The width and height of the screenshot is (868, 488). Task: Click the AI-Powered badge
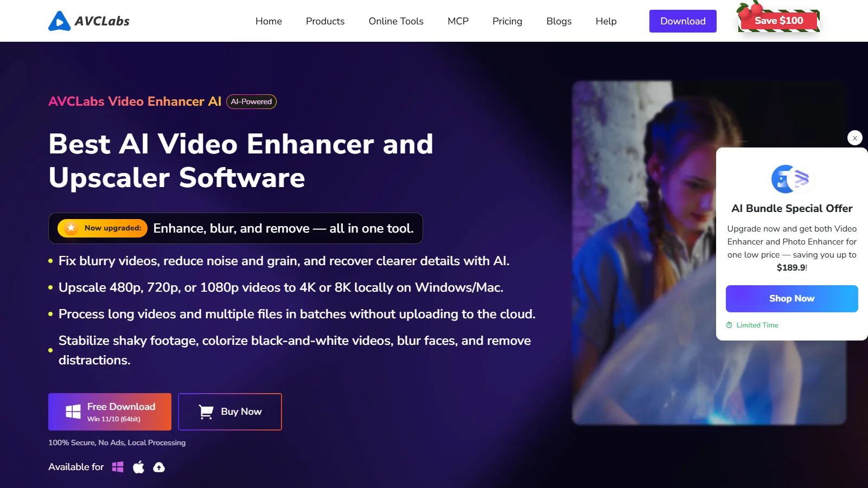251,101
